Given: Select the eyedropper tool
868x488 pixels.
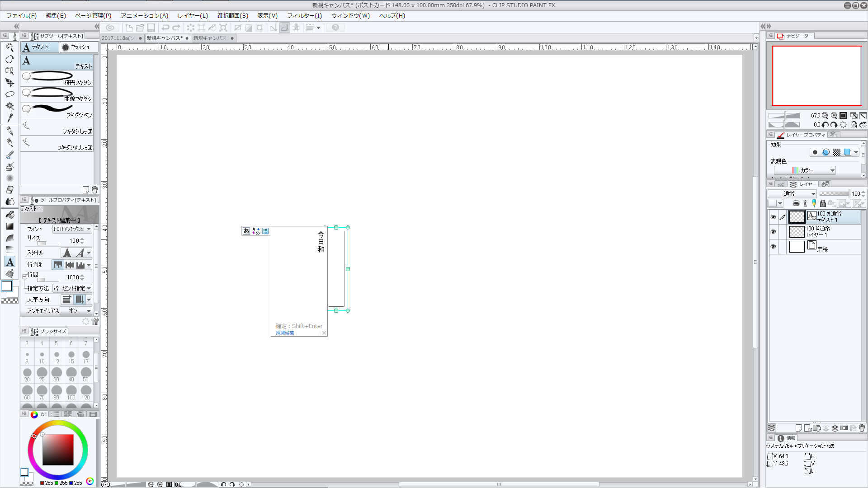Looking at the screenshot, I should pyautogui.click(x=9, y=118).
